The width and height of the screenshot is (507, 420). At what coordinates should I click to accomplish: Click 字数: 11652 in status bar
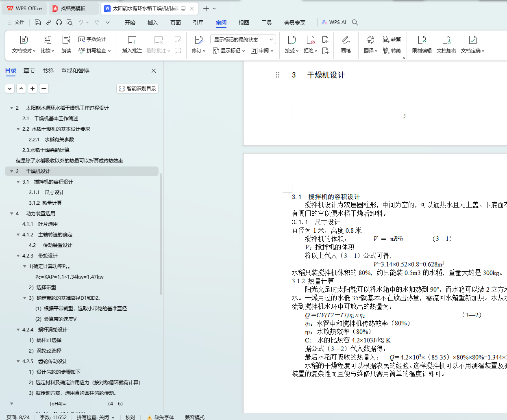tap(53, 417)
